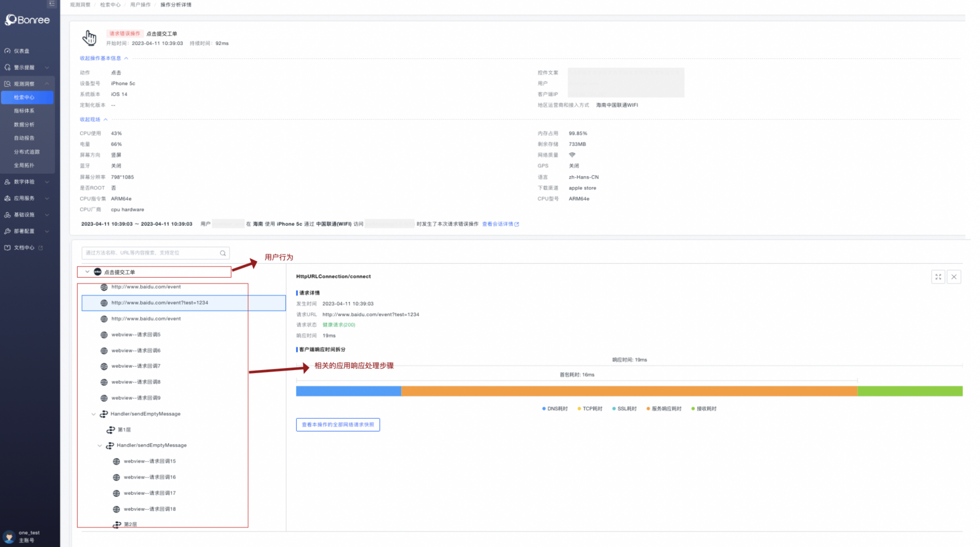
Task: Click the hand pointer operation icon
Action: 89,38
